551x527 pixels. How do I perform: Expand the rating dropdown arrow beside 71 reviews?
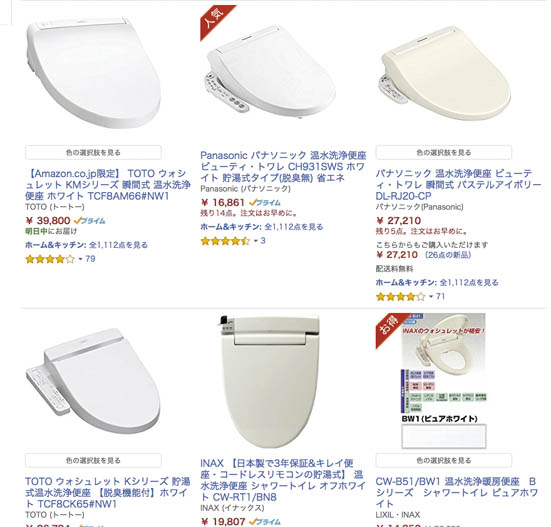431,297
